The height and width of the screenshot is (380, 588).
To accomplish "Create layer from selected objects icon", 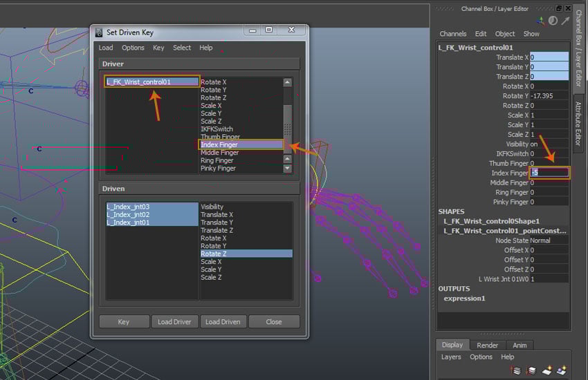I will coord(561,370).
